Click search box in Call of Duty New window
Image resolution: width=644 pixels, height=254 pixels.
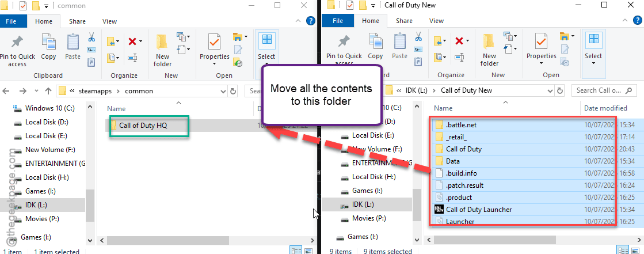pos(603,90)
